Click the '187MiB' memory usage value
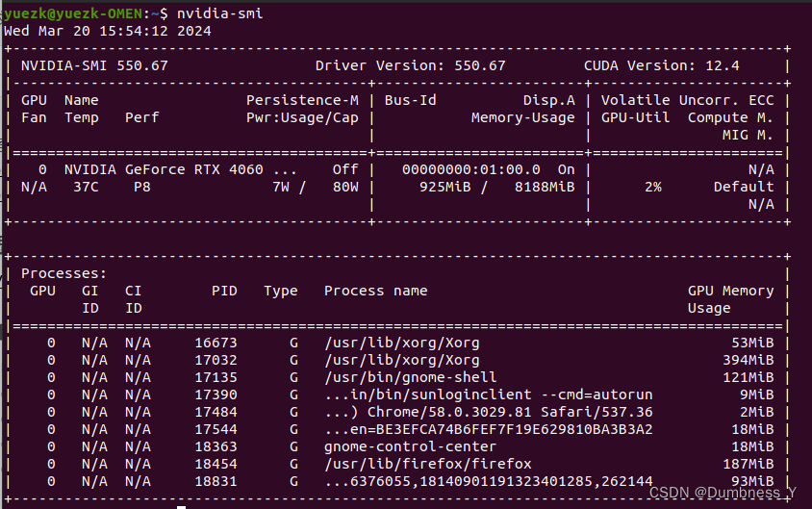The image size is (812, 509). (x=748, y=464)
